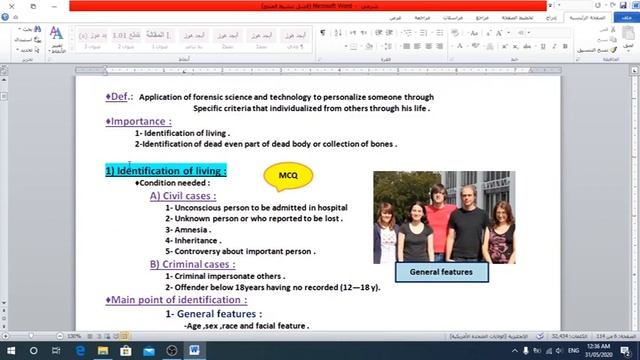Click zoom out minus button
The image size is (640, 360).
(60, 336)
